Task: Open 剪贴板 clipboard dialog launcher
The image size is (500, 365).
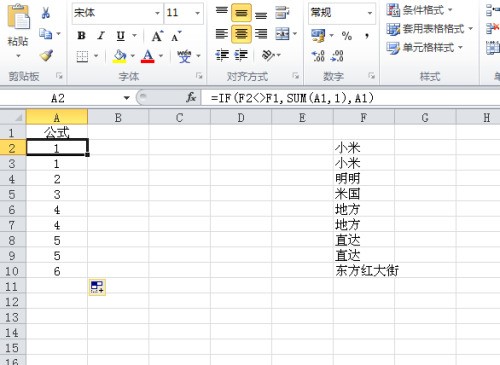Action: click(x=59, y=76)
